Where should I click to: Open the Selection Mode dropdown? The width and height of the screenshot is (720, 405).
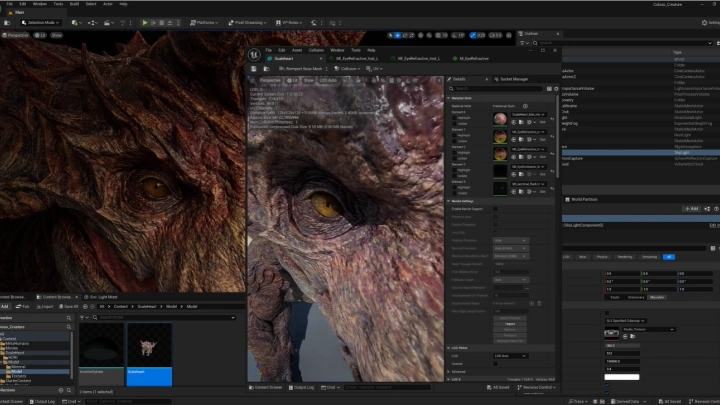40,22
